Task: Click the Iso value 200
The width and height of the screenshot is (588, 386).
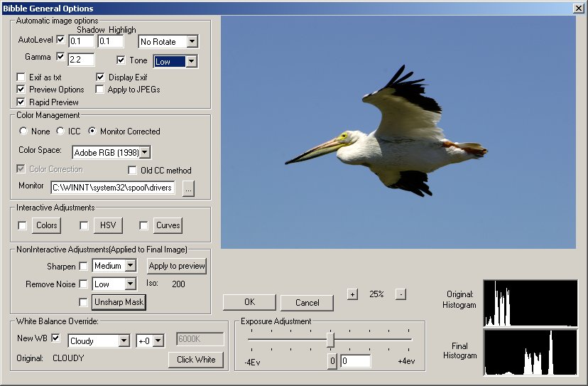Action: coord(178,284)
